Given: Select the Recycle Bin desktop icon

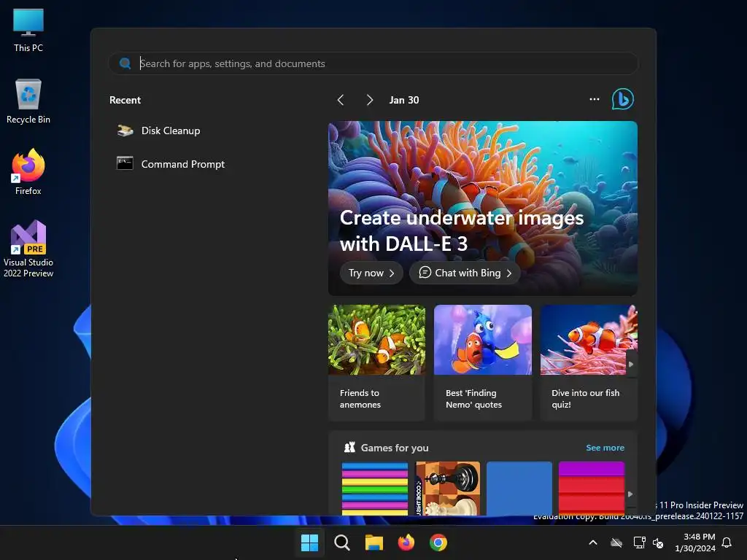Looking at the screenshot, I should (28, 101).
